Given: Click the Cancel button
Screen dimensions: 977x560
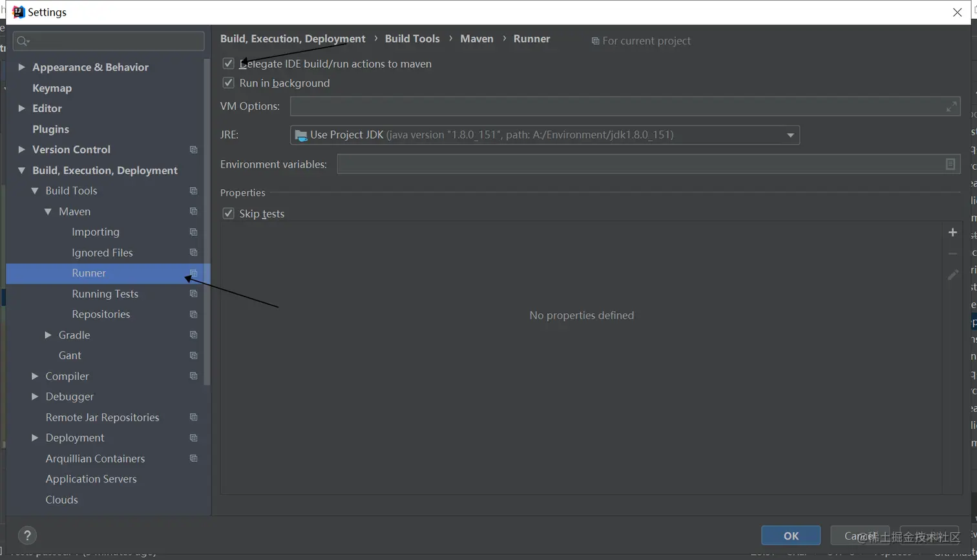Looking at the screenshot, I should (860, 535).
